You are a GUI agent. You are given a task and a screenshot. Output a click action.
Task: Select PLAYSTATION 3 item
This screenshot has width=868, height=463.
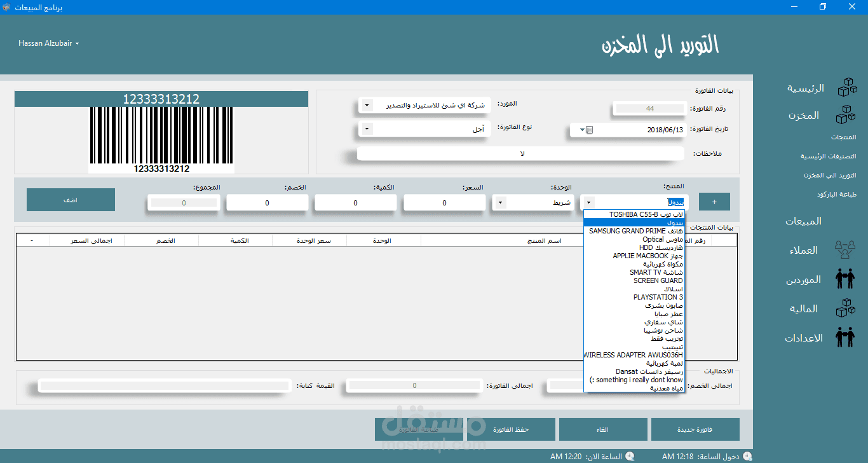tap(634, 297)
